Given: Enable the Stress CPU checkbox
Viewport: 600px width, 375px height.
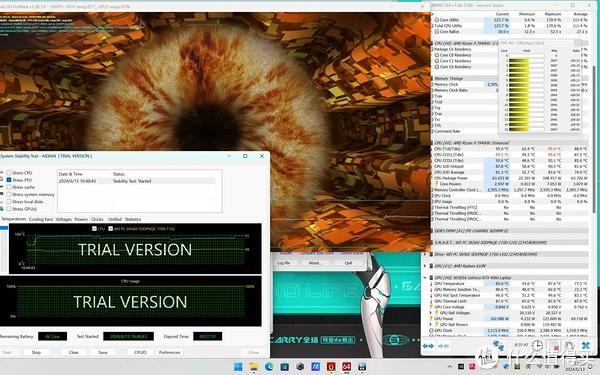Looking at the screenshot, I should click(9, 173).
